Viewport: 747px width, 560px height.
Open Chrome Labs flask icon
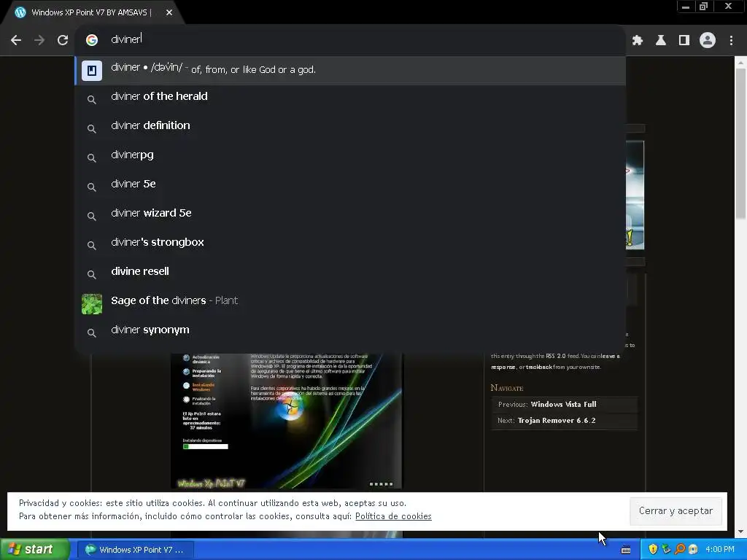[661, 41]
